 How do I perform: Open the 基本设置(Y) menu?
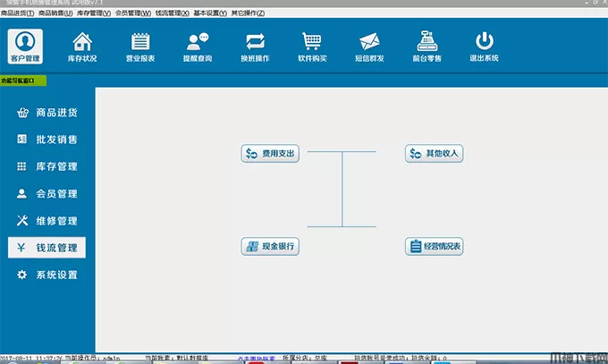[x=210, y=13]
